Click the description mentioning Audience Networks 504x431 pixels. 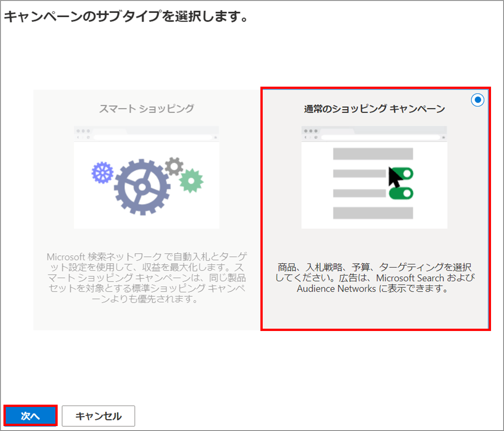374,278
